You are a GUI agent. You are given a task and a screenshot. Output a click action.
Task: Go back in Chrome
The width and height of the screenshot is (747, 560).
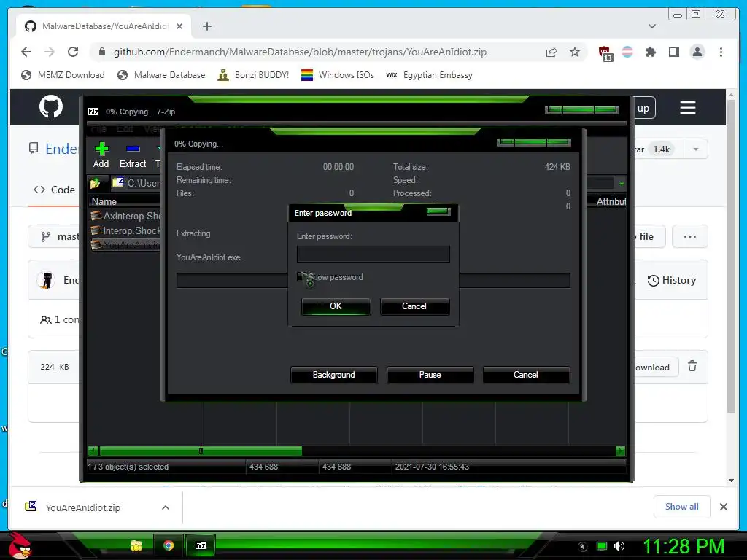pos(26,52)
